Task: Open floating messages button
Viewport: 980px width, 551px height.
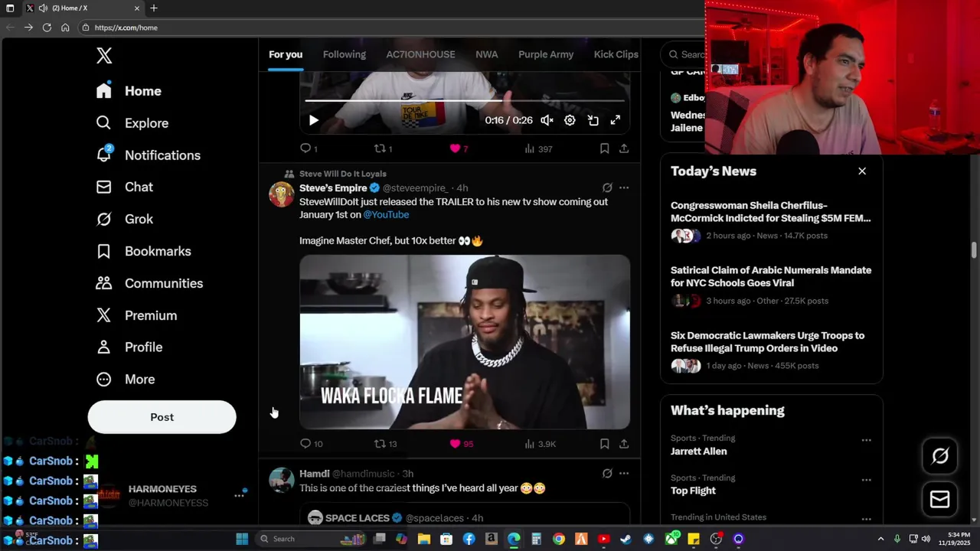Action: pos(940,500)
